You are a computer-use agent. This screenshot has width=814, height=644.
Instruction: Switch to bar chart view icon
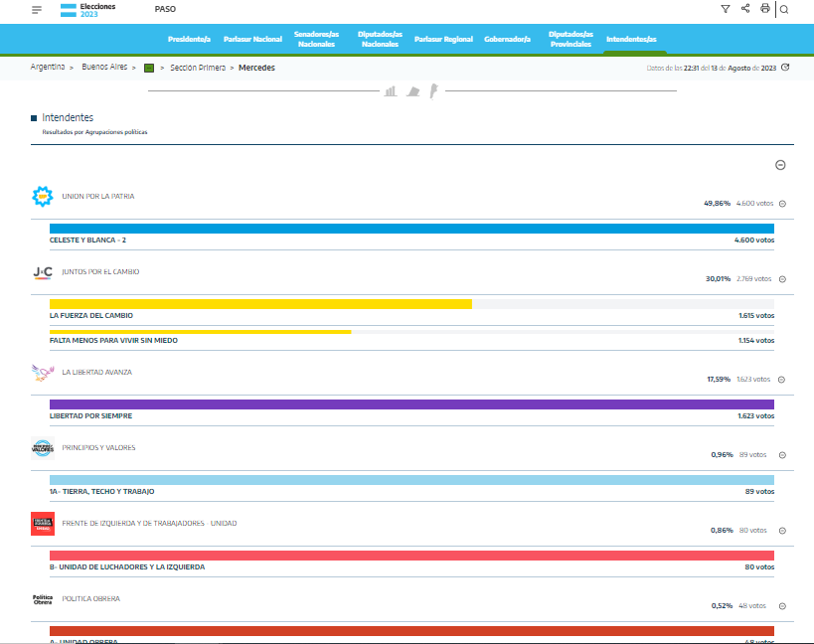pyautogui.click(x=391, y=91)
